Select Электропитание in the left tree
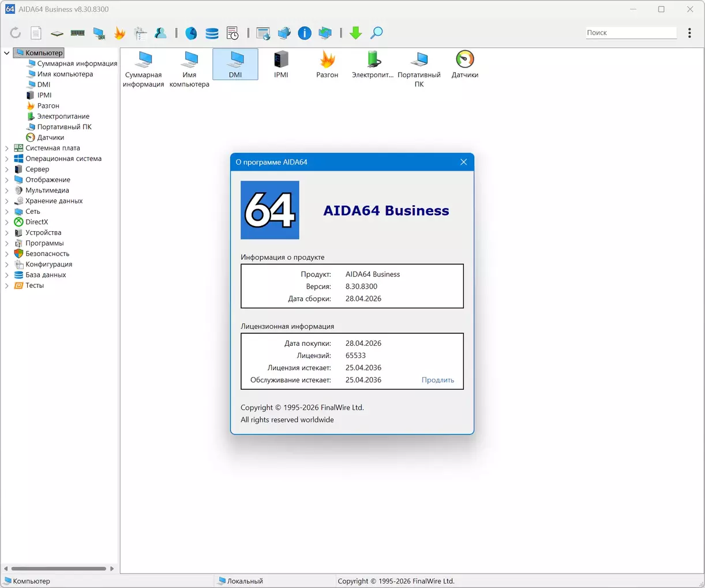Image resolution: width=705 pixels, height=588 pixels. point(63,116)
